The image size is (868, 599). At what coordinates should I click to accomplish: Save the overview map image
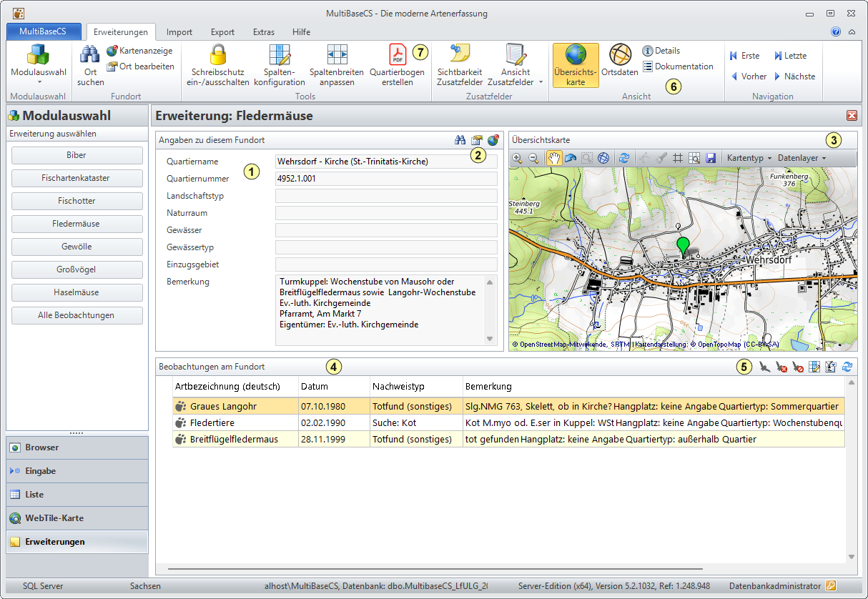(711, 158)
